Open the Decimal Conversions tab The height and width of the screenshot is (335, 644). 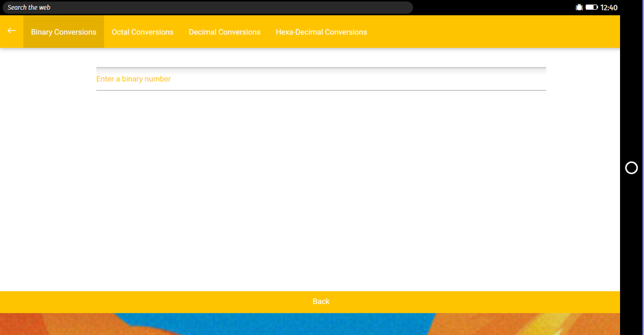224,32
